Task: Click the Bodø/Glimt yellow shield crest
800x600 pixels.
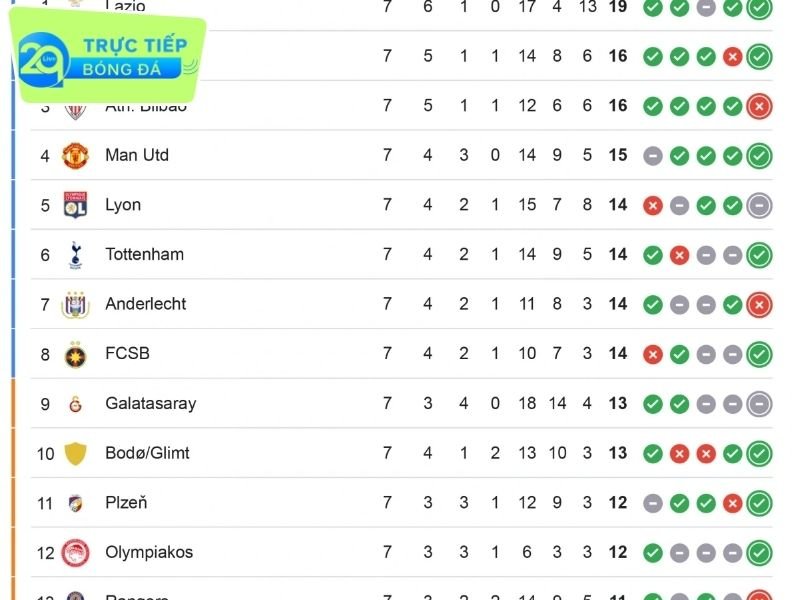Action: pos(75,453)
